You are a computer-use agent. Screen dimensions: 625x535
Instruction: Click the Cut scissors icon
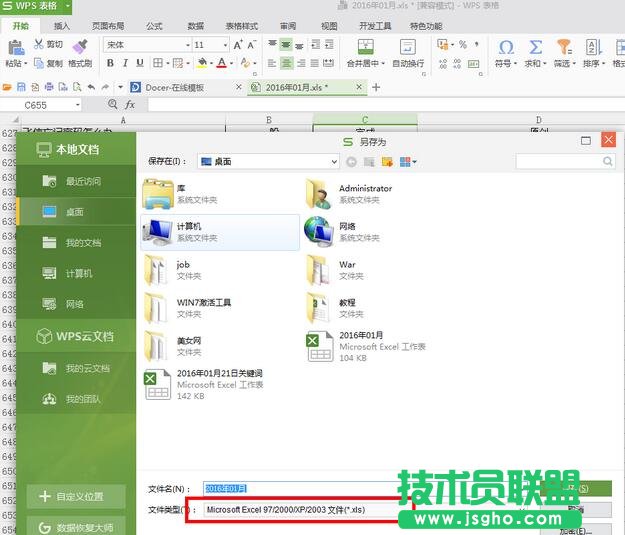(x=39, y=44)
